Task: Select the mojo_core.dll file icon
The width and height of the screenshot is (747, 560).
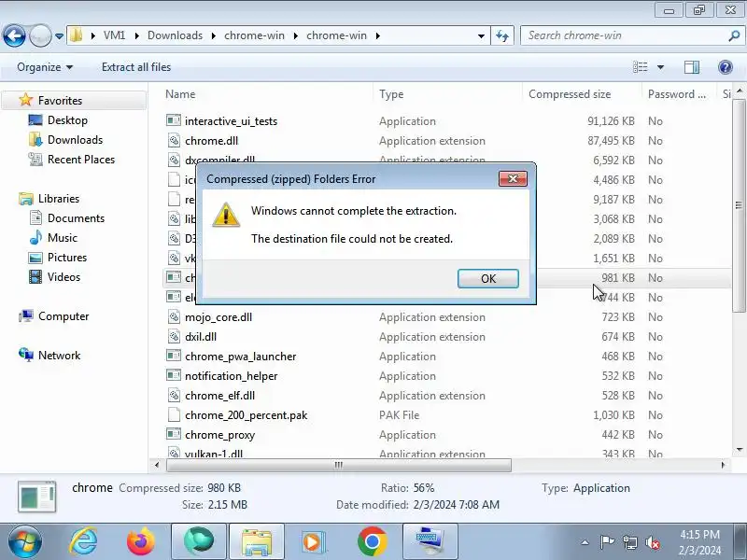Action: 174,316
